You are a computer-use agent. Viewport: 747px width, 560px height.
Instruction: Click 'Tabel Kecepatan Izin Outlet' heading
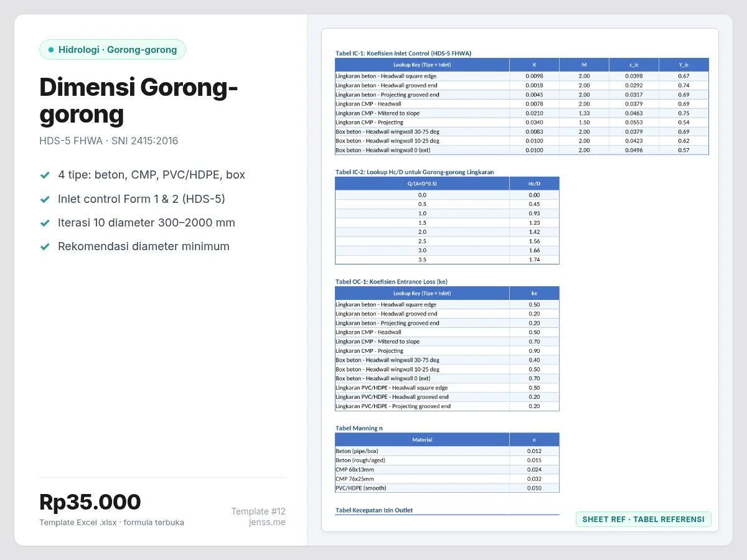click(374, 510)
